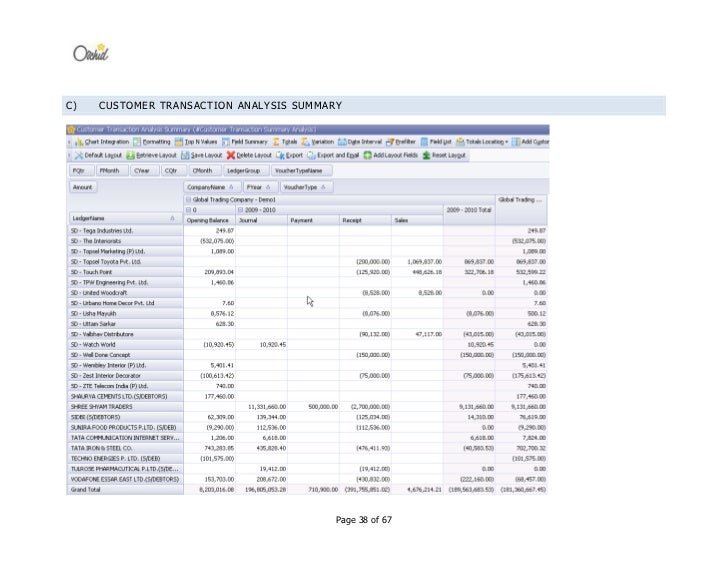Open Totals Location dropdown
Image resolution: width=728 pixels, height=563 pixels.
click(x=482, y=142)
